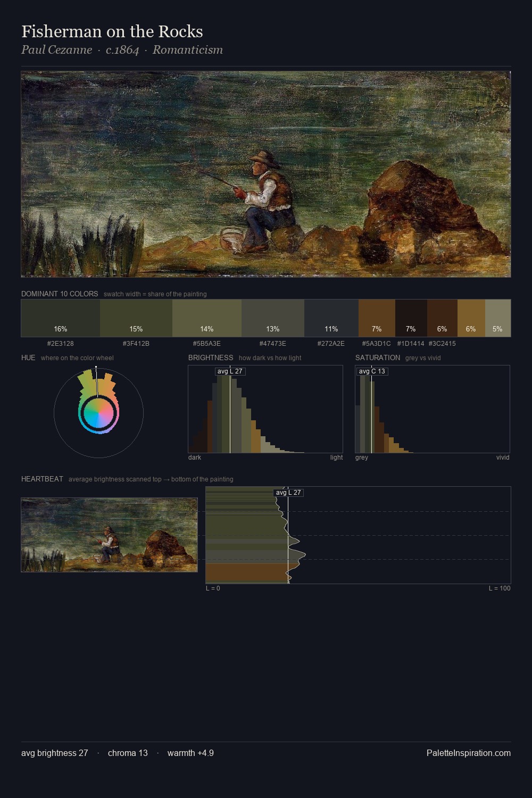
Task: Click the heartbeat brightness scan chart
Action: click(358, 535)
